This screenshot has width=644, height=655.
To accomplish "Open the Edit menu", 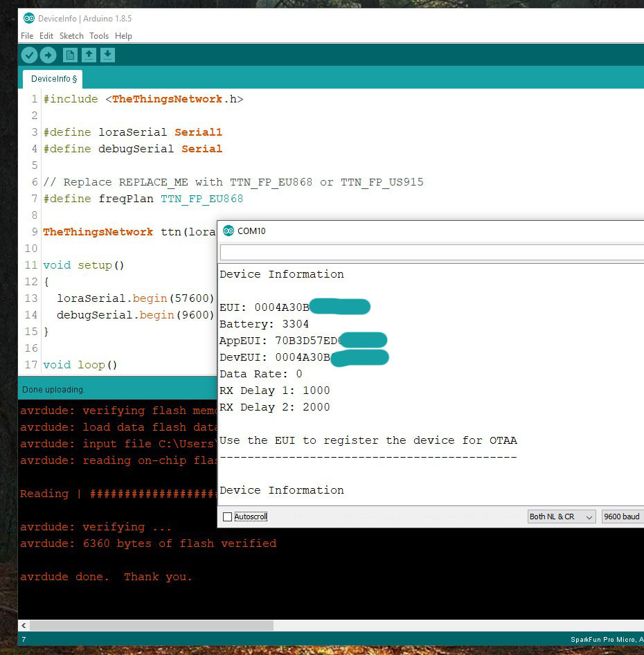I will [x=46, y=36].
